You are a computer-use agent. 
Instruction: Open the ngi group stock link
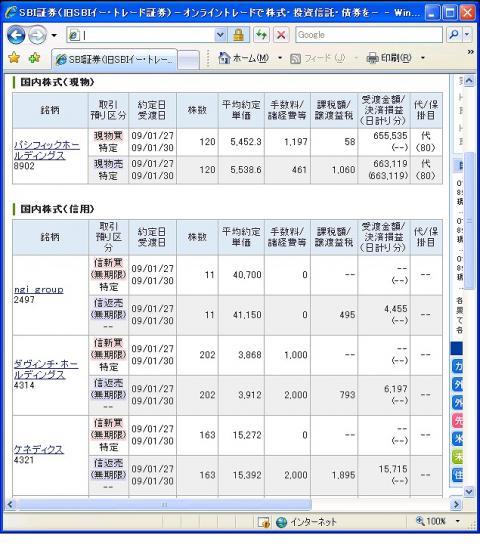coord(39,289)
